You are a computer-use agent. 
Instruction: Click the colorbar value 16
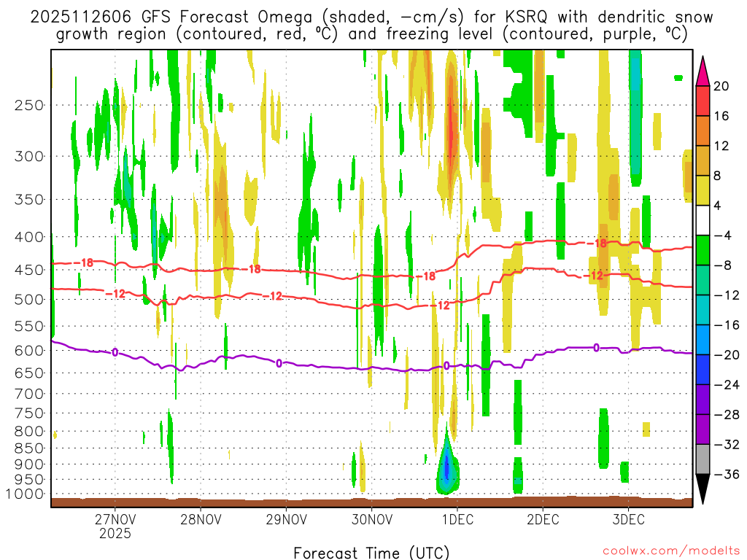pyautogui.click(x=721, y=116)
